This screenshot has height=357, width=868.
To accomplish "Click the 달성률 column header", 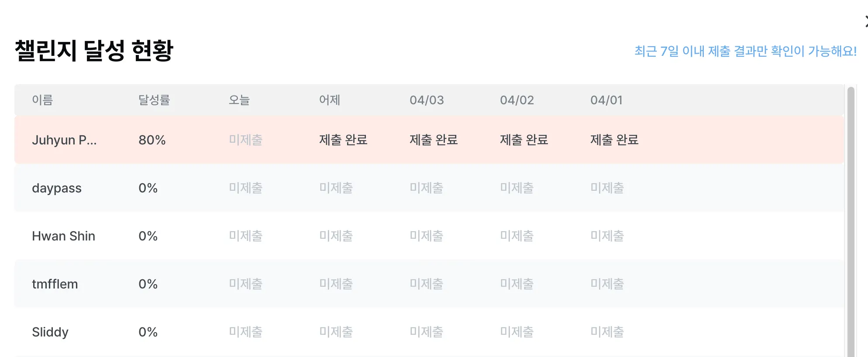I will (154, 100).
